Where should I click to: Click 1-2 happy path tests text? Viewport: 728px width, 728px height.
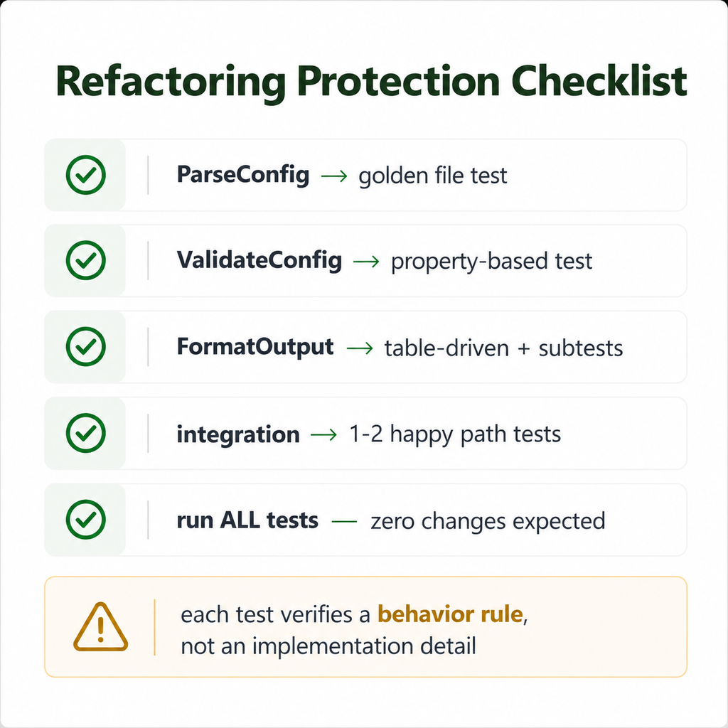(x=455, y=435)
